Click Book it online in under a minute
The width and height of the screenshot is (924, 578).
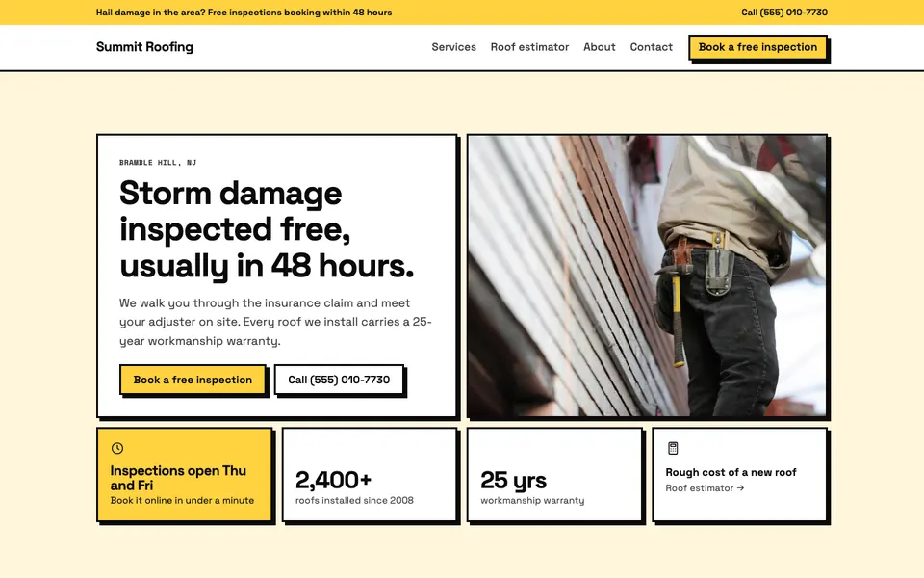(182, 500)
